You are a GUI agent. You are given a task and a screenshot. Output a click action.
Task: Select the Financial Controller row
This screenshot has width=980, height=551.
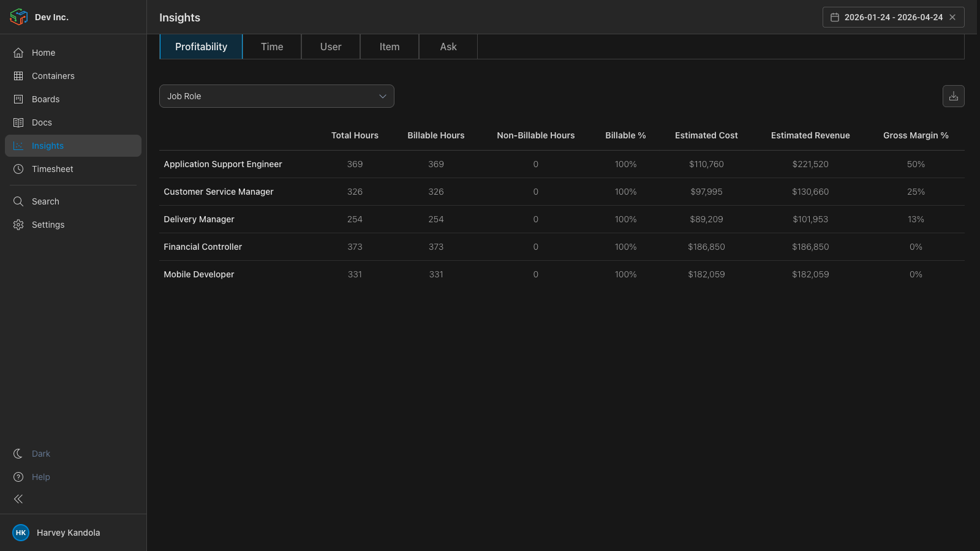click(203, 247)
